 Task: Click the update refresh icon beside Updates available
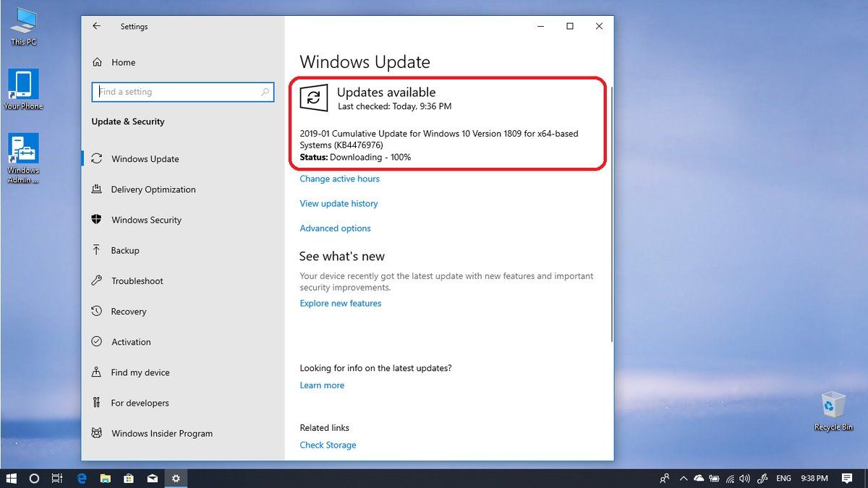(x=314, y=99)
